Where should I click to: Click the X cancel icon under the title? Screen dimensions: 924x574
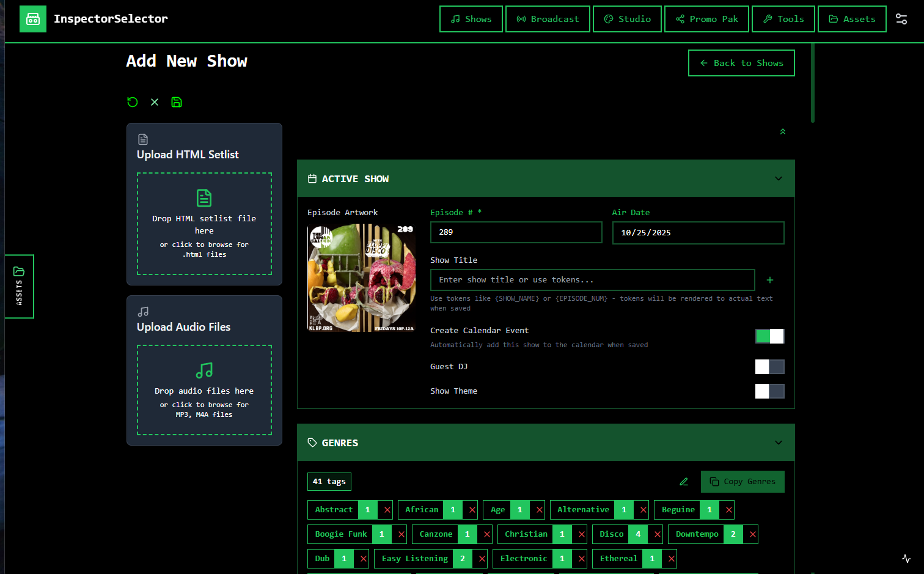(x=155, y=102)
